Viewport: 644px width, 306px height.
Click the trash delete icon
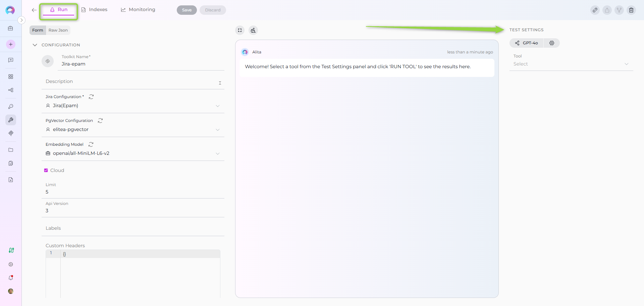pyautogui.click(x=631, y=10)
